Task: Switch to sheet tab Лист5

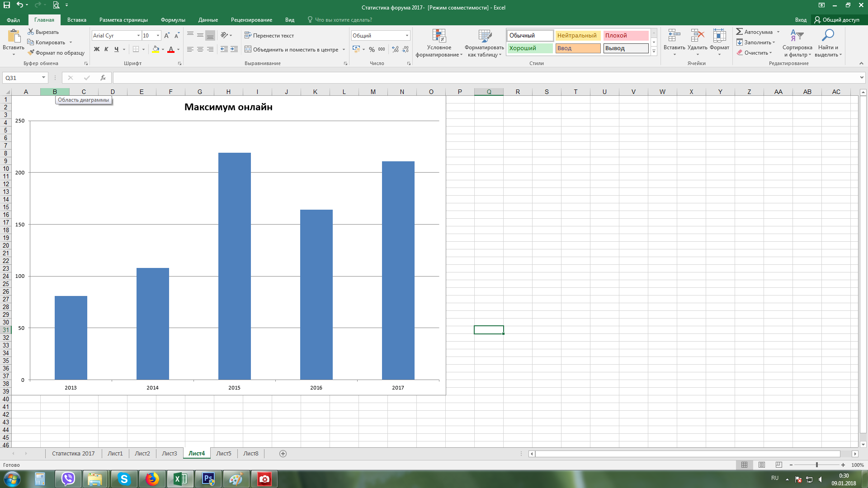Action: pyautogui.click(x=223, y=453)
